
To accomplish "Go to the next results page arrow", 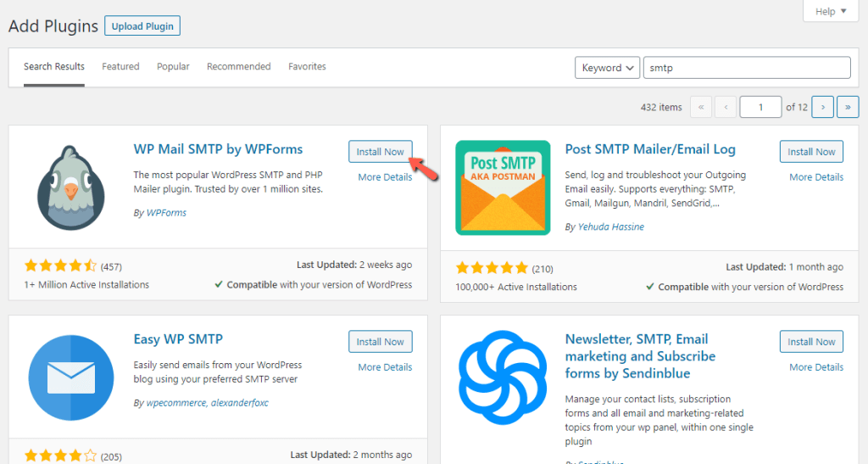I will [x=822, y=107].
